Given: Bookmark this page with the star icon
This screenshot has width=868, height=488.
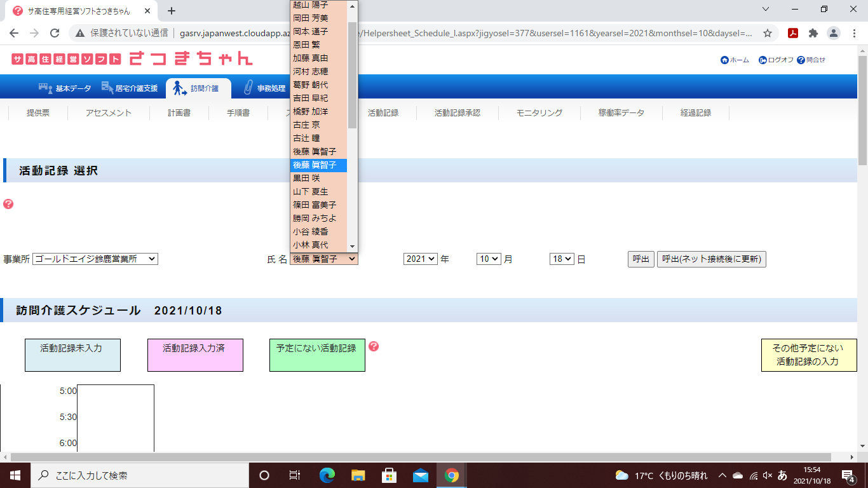Looking at the screenshot, I should point(768,33).
